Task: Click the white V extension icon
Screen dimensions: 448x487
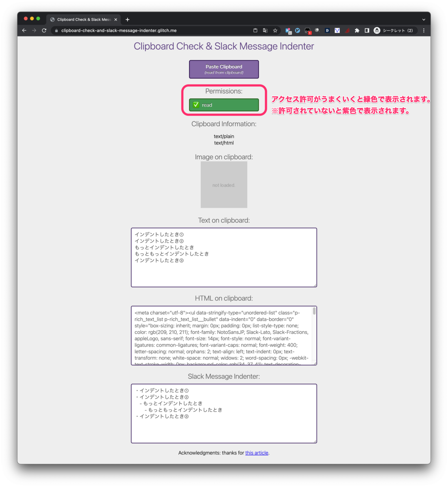Action: [337, 30]
